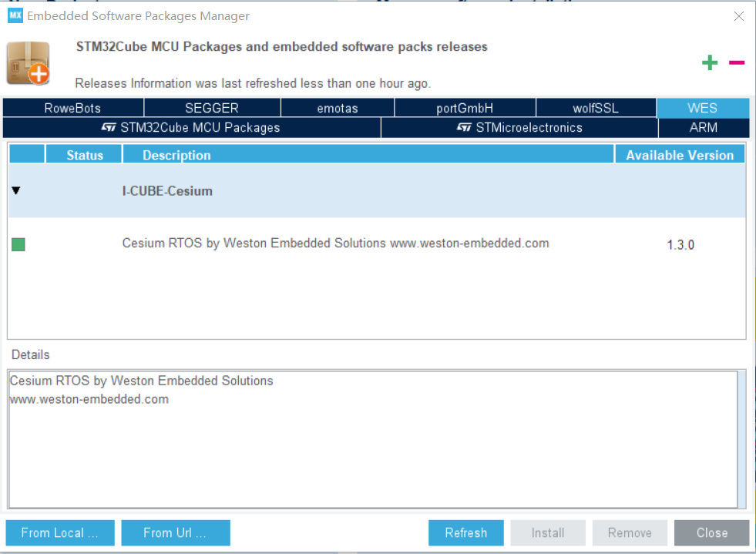
Task: Click www.weston-embedded.com in the Details pane
Action: pos(89,400)
